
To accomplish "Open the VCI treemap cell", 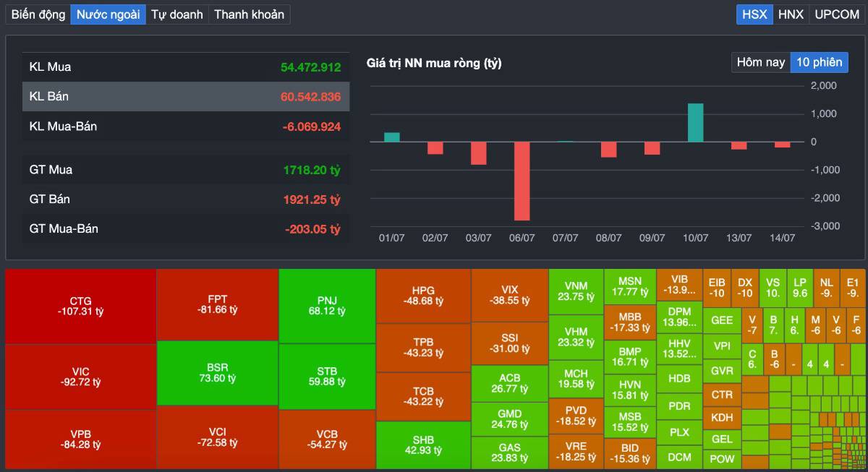I will click(218, 438).
